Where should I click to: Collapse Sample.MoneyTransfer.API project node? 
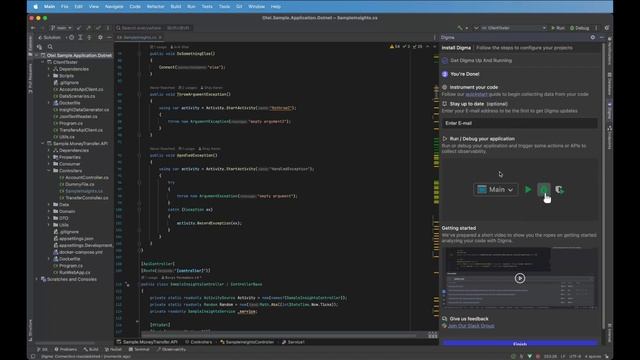point(43,144)
